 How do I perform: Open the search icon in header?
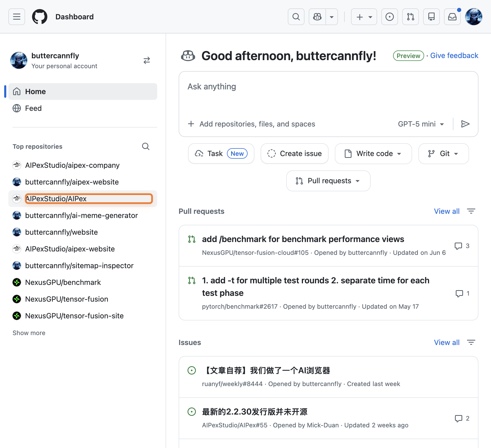tap(296, 17)
